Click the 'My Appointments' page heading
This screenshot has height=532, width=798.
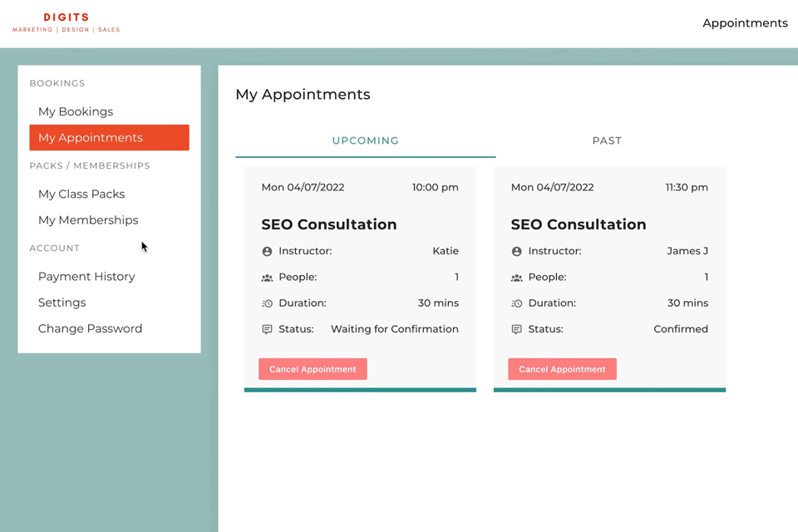pos(303,95)
